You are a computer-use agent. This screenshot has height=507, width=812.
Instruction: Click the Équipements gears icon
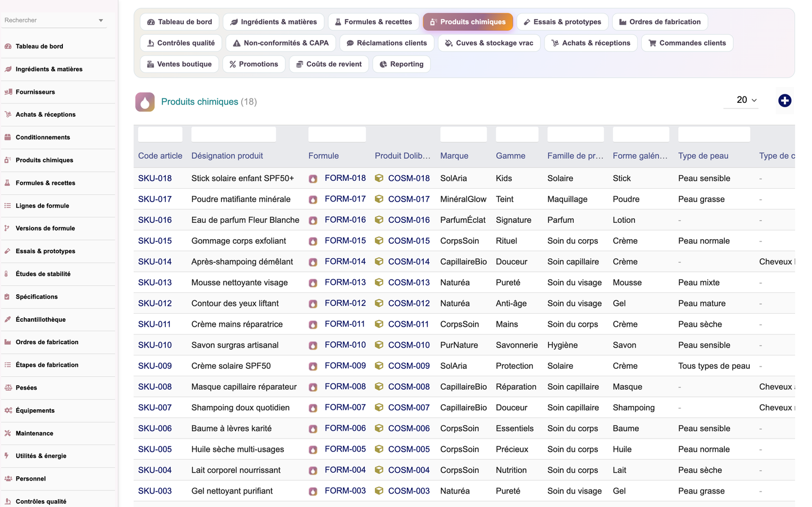coord(8,410)
